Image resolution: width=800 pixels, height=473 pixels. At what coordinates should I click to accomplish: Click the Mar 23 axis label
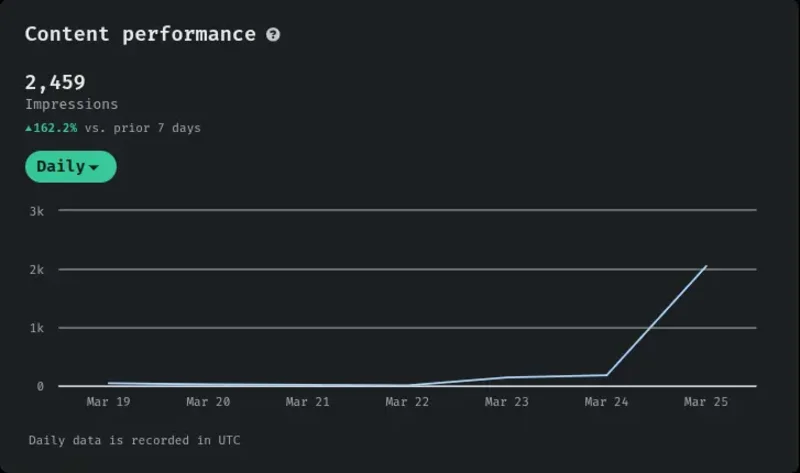507,402
